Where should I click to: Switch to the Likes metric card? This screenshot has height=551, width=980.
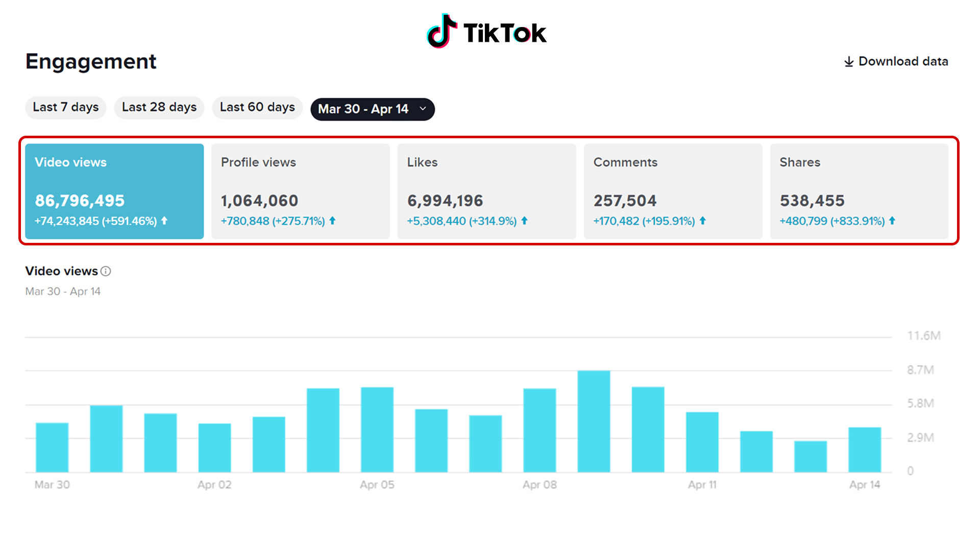[x=486, y=191]
